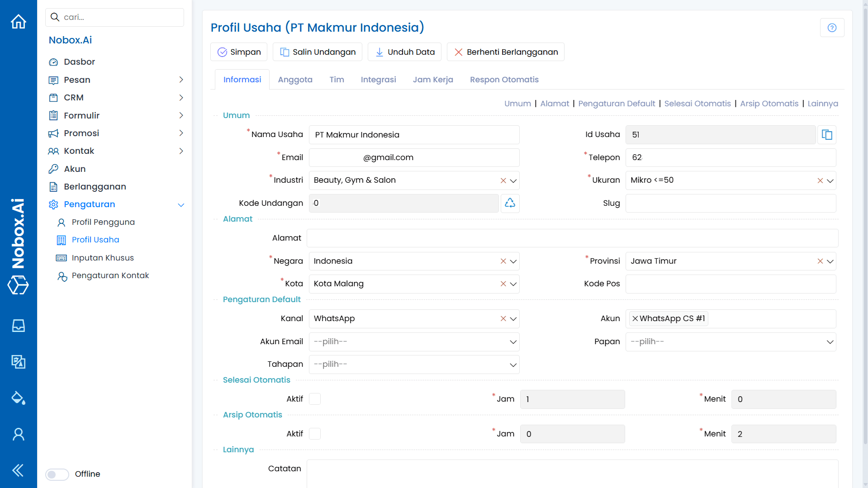Switch to the Anggota tab
Image resolution: width=868 pixels, height=488 pixels.
[295, 80]
